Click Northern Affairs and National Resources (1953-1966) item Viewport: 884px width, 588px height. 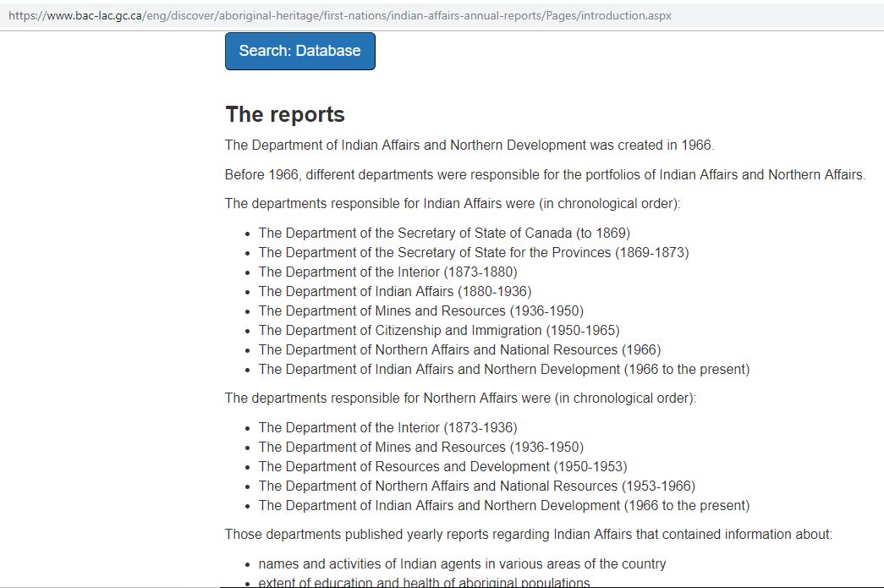476,486
